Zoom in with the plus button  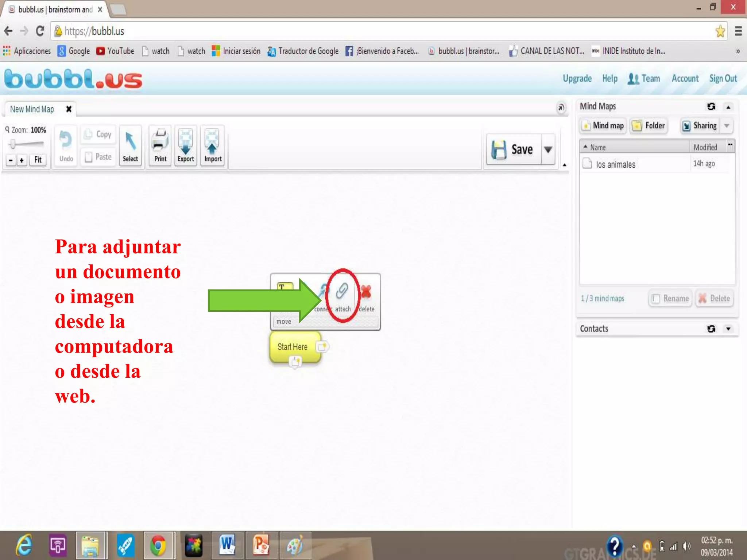[22, 160]
